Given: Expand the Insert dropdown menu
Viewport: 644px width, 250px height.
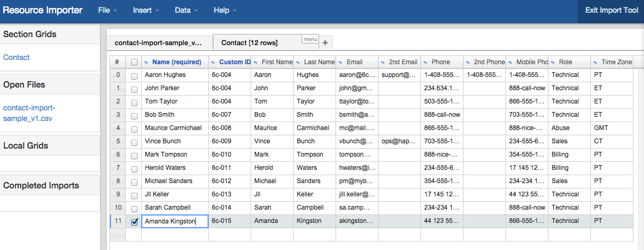Looking at the screenshot, I should click(146, 11).
